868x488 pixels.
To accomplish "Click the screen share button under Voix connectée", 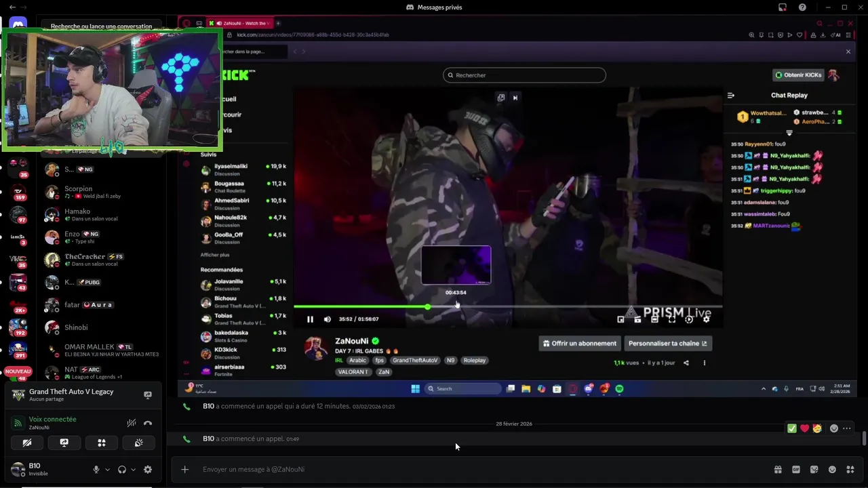I will tap(64, 443).
